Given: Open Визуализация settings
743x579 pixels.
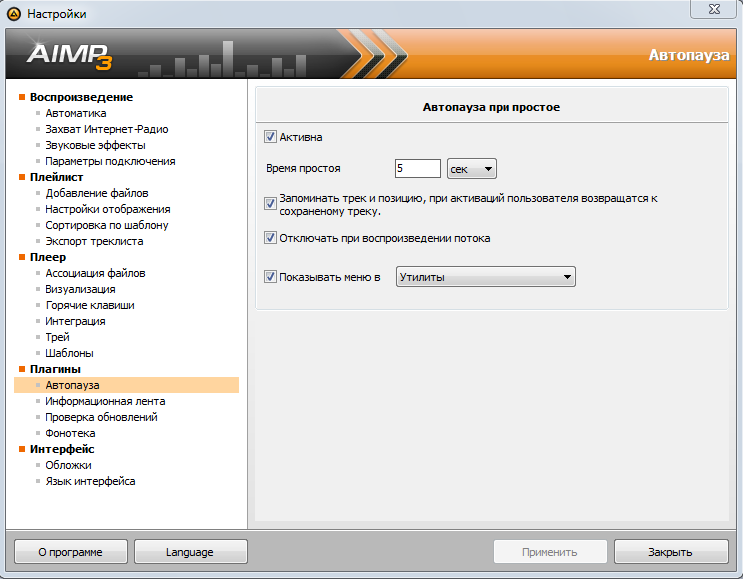Looking at the screenshot, I should tap(80, 290).
